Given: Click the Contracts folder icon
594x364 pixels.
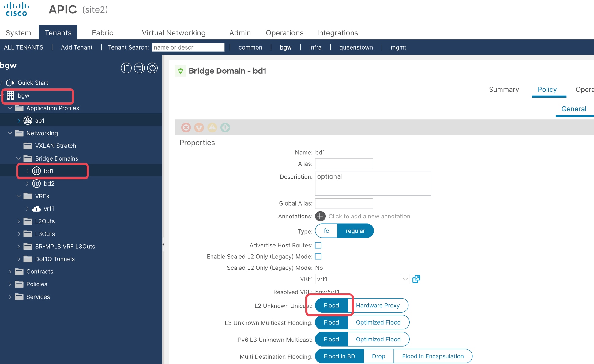Looking at the screenshot, I should pos(19,272).
